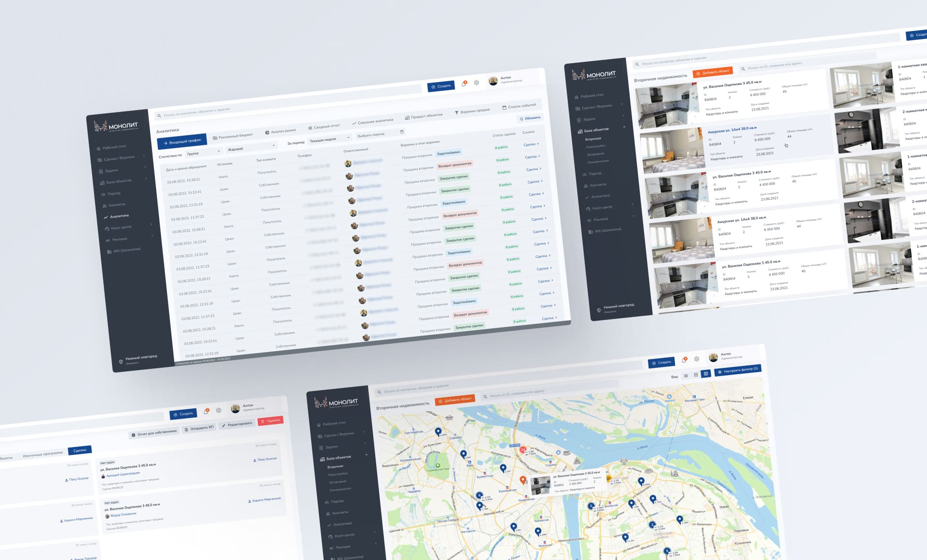Switch to Рекламный бюджет tab

[233, 136]
